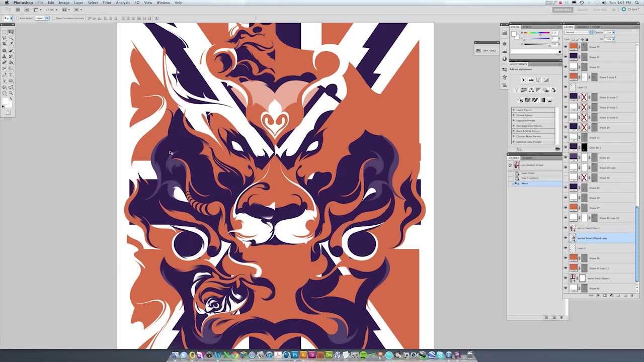Select the Eraser tool

coord(4,61)
